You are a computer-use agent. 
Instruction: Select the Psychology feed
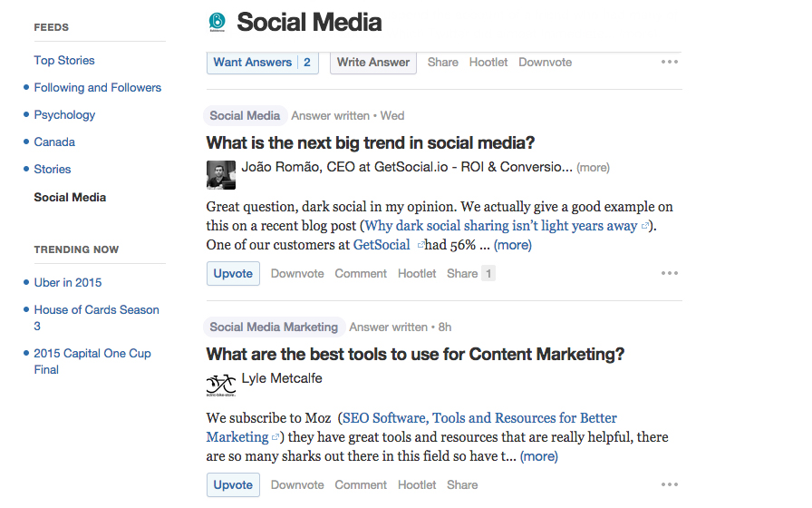pyautogui.click(x=64, y=115)
